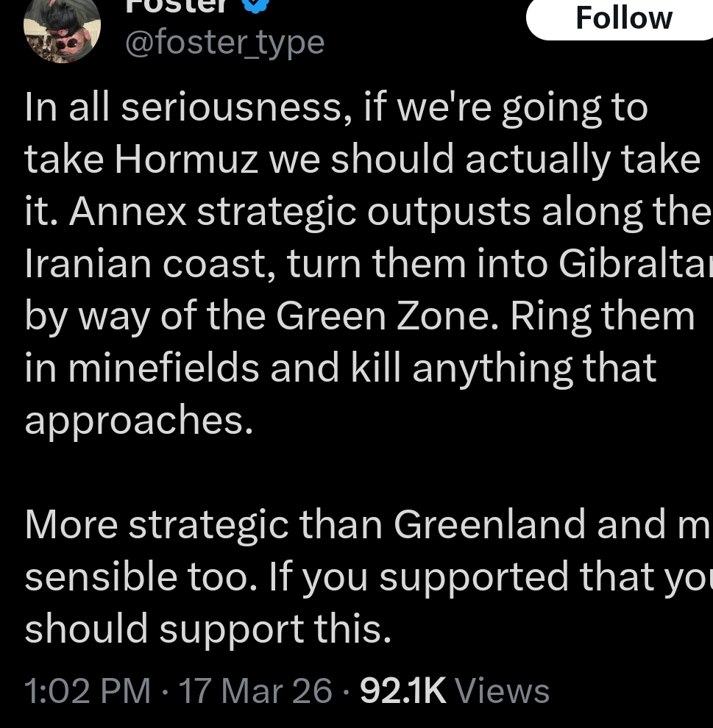The height and width of the screenshot is (728, 713).
Task: Open the @foster_type handle link
Action: [x=224, y=43]
